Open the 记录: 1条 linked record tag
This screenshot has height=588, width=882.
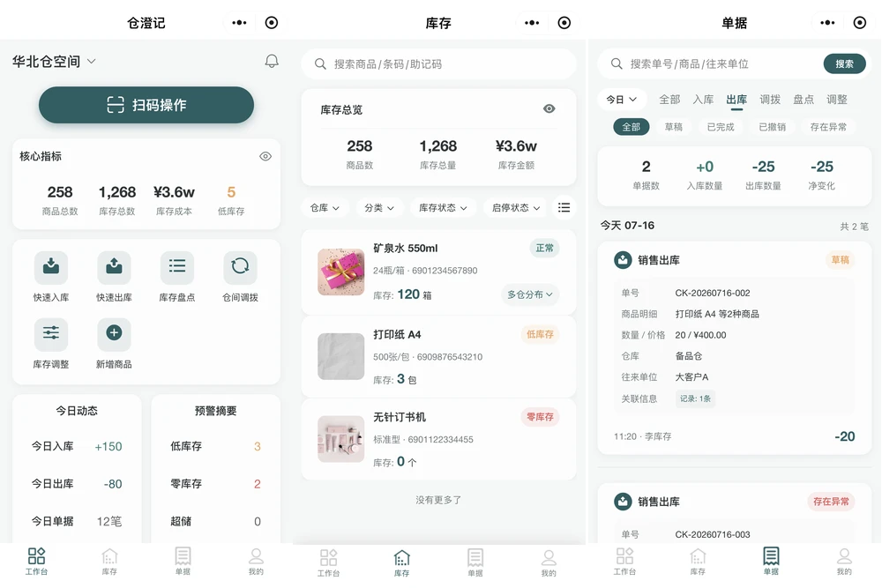695,398
